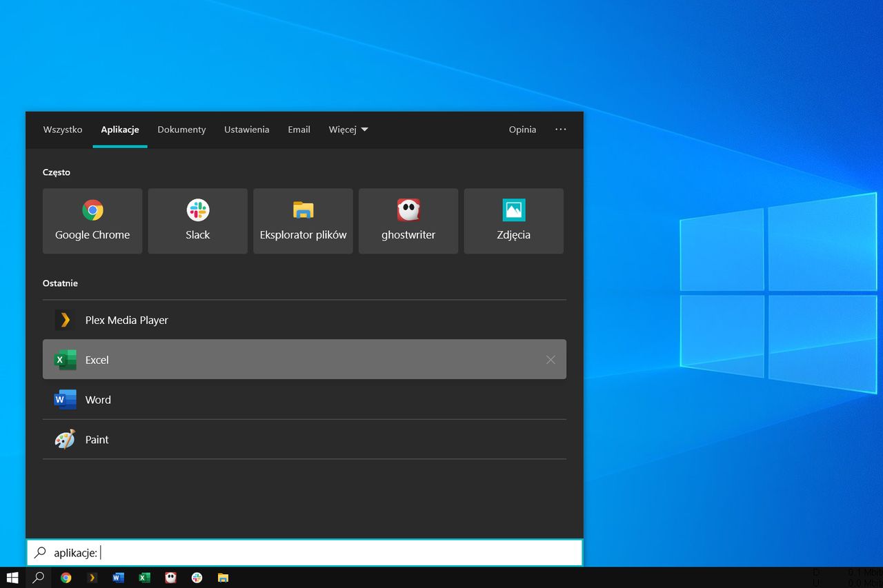
Task: Switch to the Email tab
Action: click(x=299, y=130)
